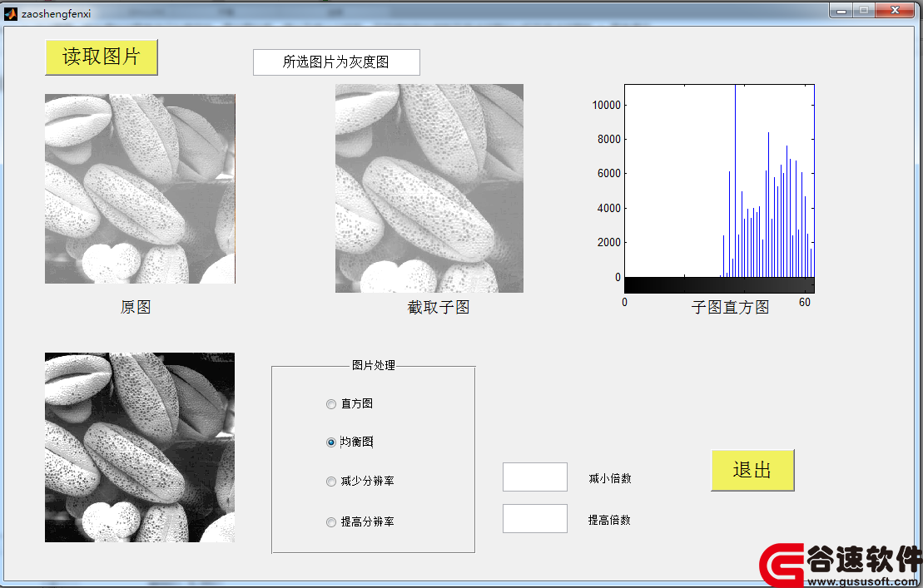Click the 提高倍数 label
The width and height of the screenshot is (923, 588).
pos(609,520)
